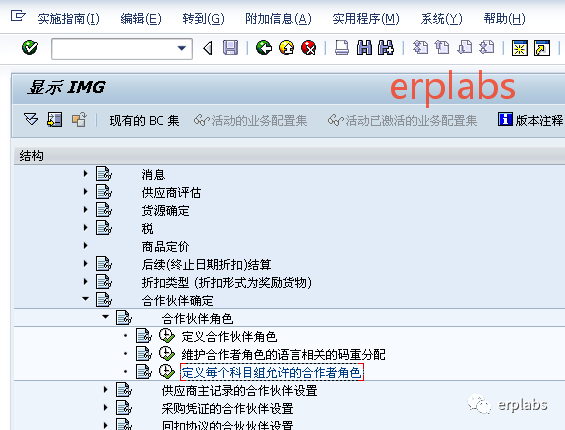Click the change log icon in IMG toolbar
The height and width of the screenshot is (430, 565).
coord(79,120)
